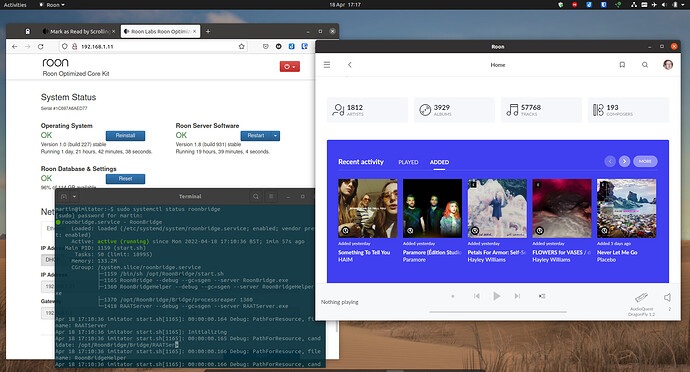The image size is (690, 372).
Task: Select the AudioQuest DragonFly audio zone
Action: pyautogui.click(x=641, y=303)
